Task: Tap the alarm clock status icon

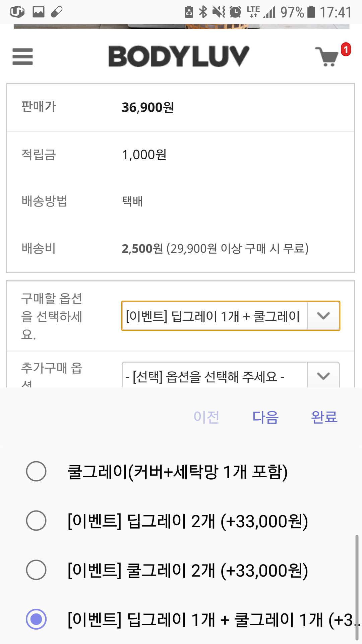Action: (235, 12)
